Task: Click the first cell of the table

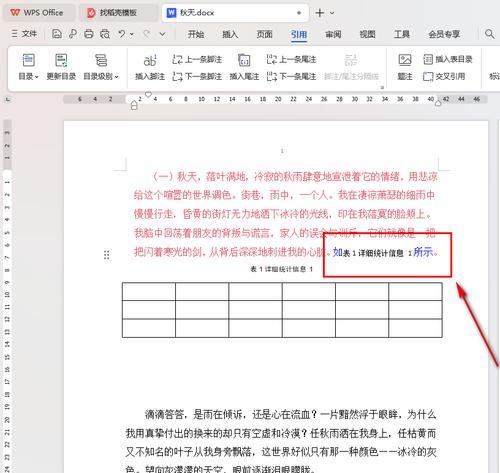Action: click(149, 292)
